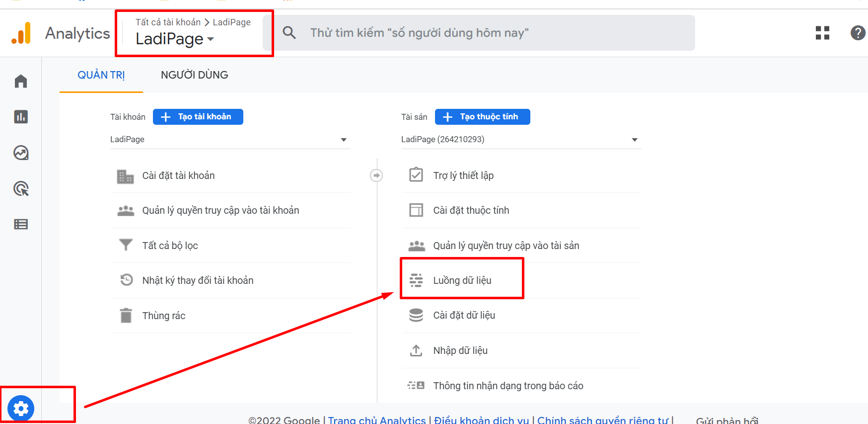Click the Tạo tài khoản button

198,117
